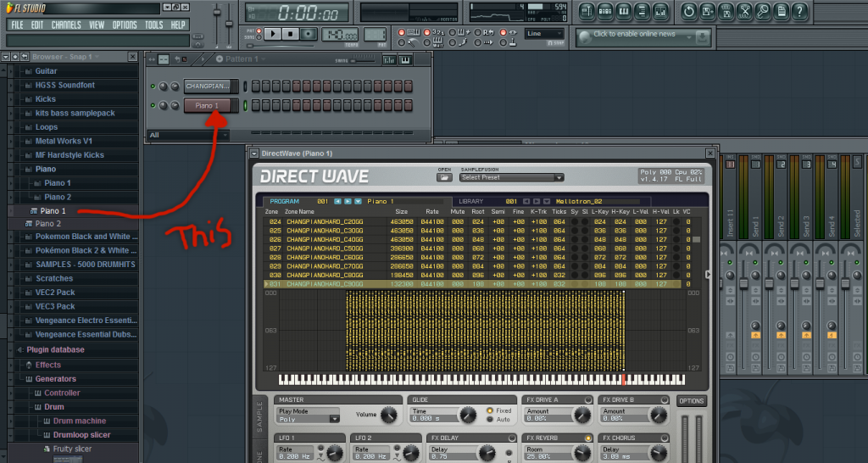Open the Select Preset dropdown

click(x=511, y=177)
